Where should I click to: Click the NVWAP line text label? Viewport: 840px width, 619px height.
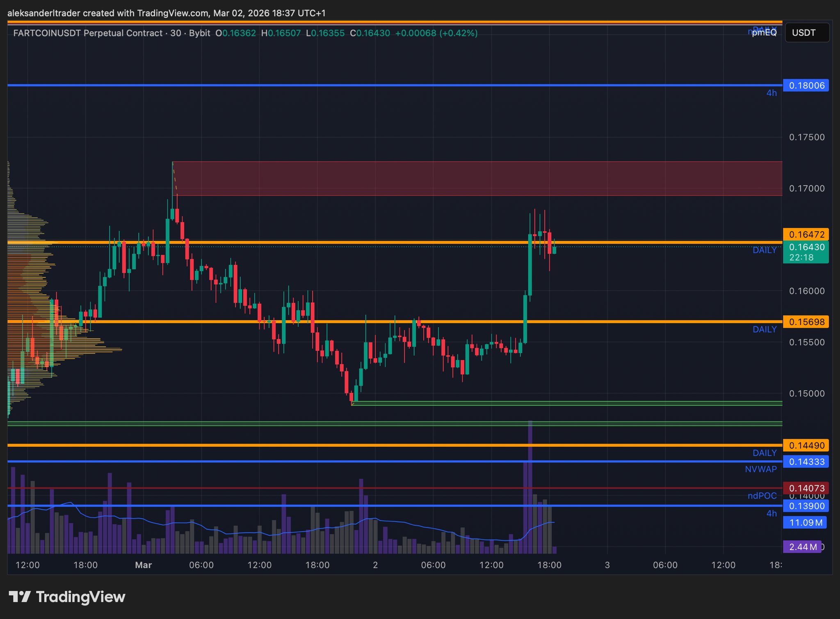(761, 469)
